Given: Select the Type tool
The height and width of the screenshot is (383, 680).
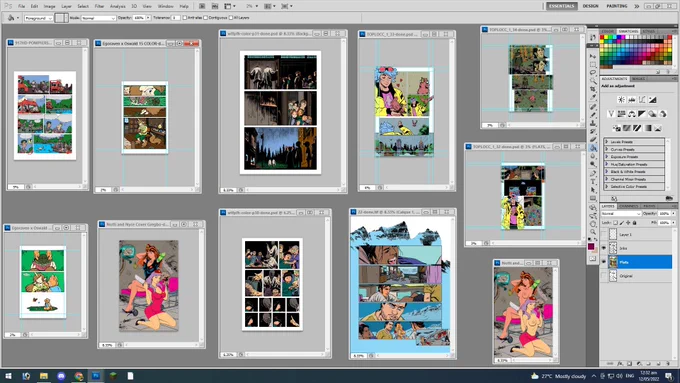Looking at the screenshot, I should click(x=593, y=182).
